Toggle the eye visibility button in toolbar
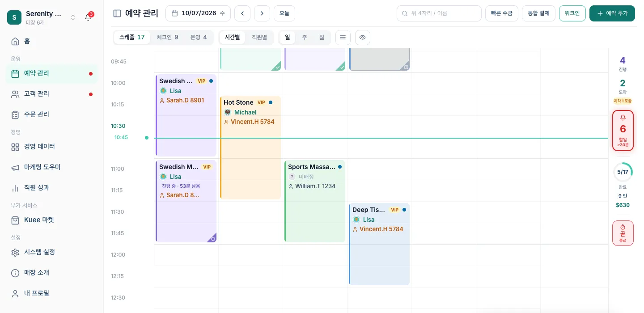Image resolution: width=644 pixels, height=313 pixels. pyautogui.click(x=363, y=38)
